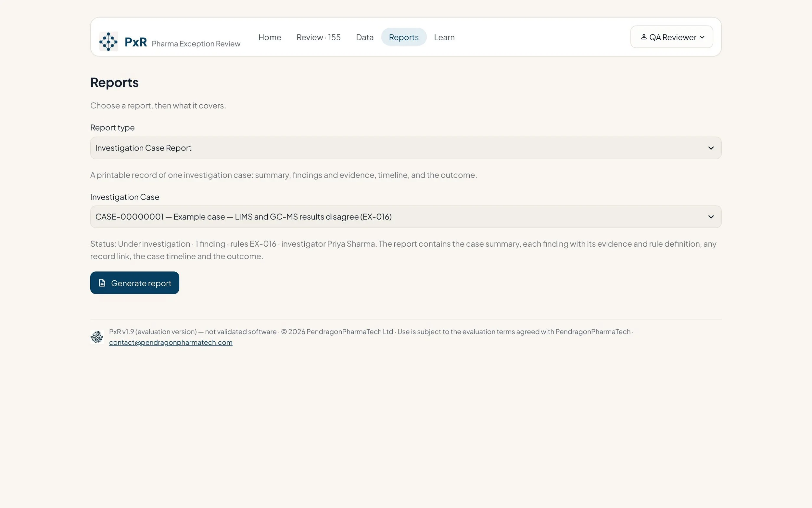
Task: Open the Learn section
Action: click(x=444, y=37)
